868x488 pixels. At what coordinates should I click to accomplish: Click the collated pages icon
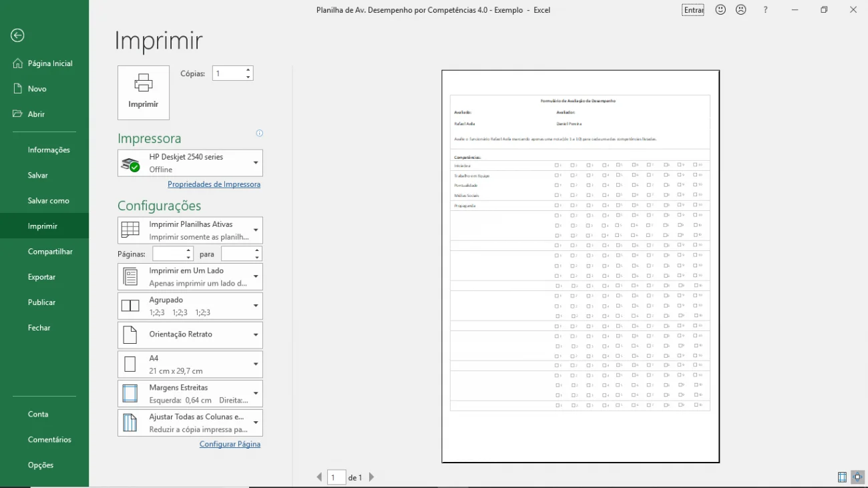point(130,306)
